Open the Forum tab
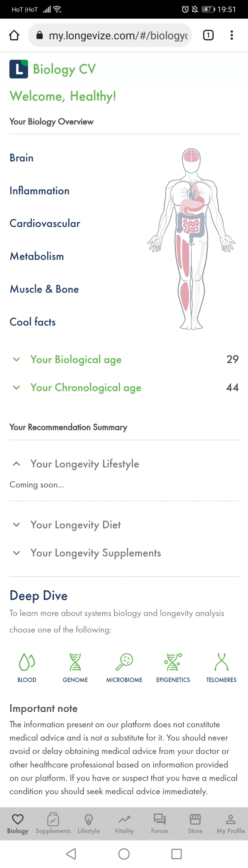This screenshot has height=868, width=248. [160, 823]
